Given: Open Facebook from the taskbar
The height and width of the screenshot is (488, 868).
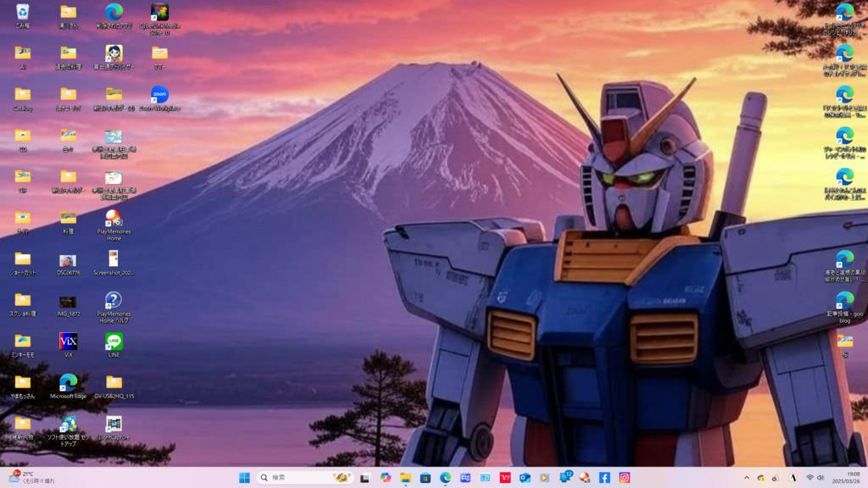Looking at the screenshot, I should (604, 478).
